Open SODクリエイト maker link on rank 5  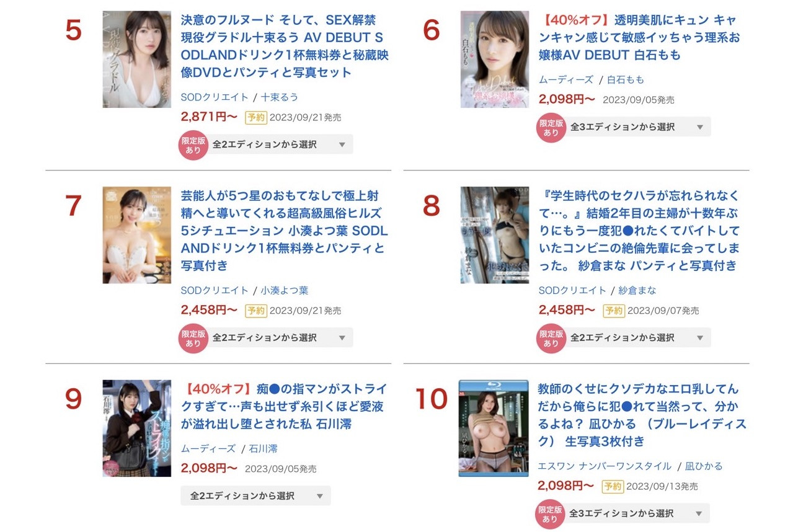click(215, 97)
